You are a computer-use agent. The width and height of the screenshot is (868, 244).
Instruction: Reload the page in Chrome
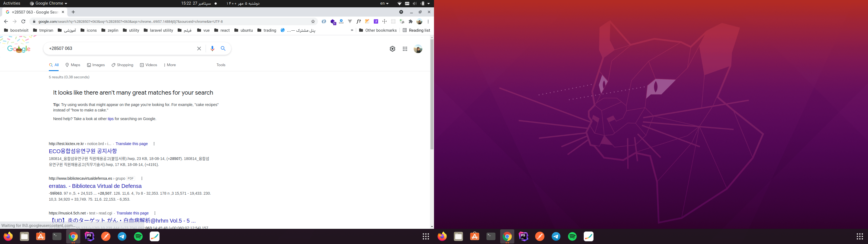click(x=23, y=22)
